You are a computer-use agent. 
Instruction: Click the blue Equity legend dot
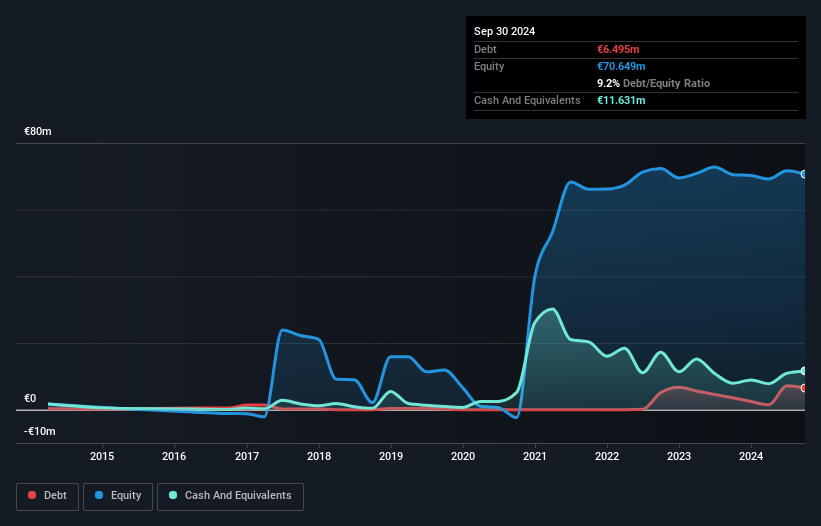pos(99,495)
